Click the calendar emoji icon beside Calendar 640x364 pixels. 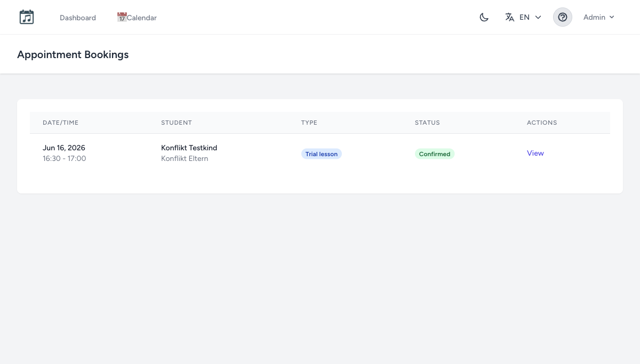coord(122,17)
